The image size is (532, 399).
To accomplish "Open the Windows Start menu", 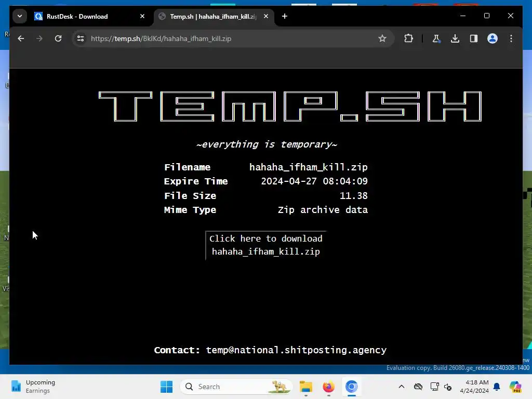I will [166, 387].
